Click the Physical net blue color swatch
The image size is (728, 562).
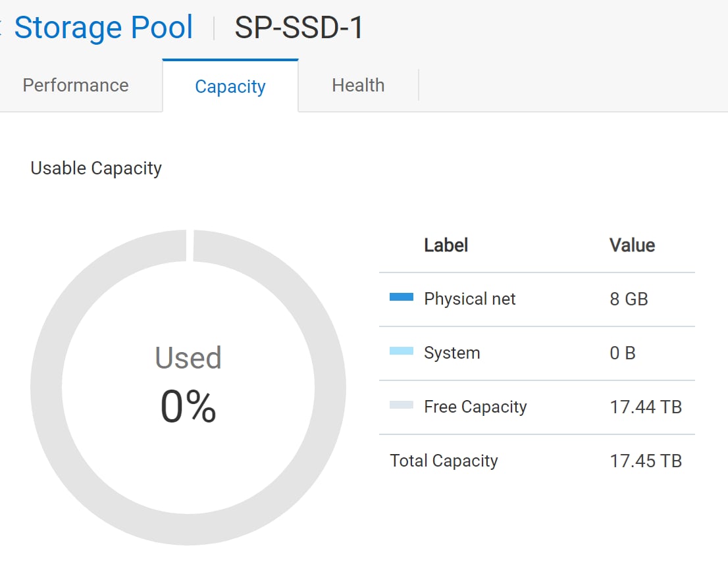tap(401, 297)
